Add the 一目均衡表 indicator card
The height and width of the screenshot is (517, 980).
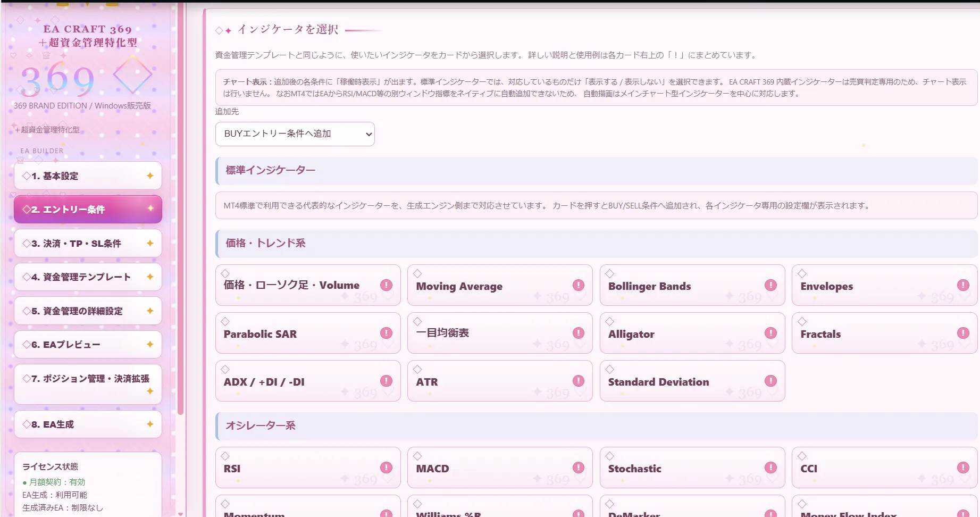pyautogui.click(x=500, y=333)
